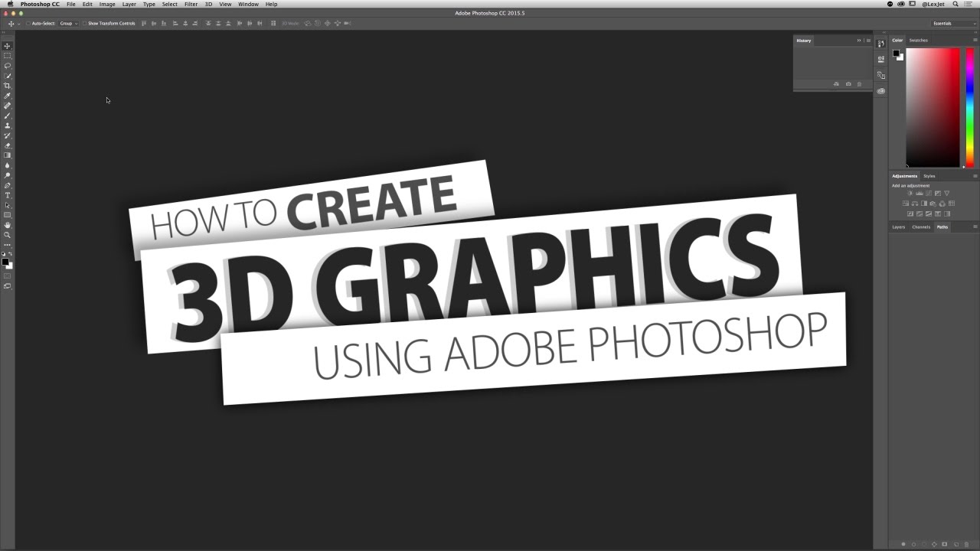Open the Move tool preset picker arrow

point(18,24)
